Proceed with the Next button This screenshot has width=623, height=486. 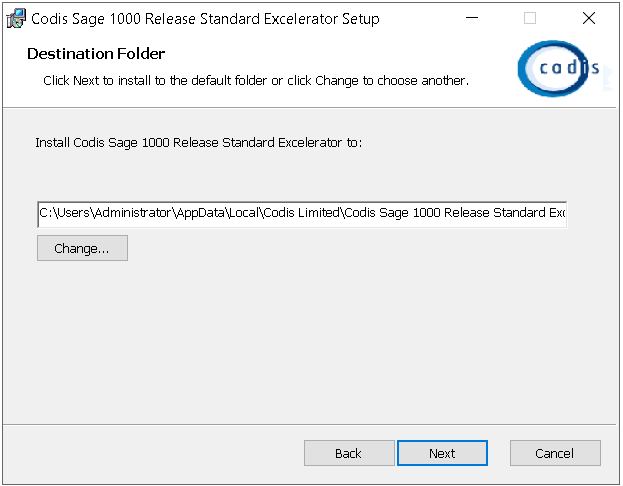pyautogui.click(x=442, y=453)
